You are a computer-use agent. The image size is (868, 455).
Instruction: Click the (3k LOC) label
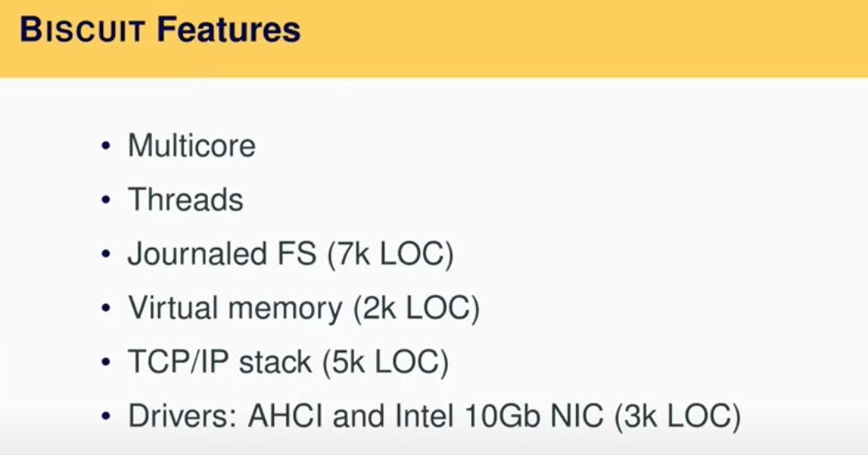(x=677, y=416)
